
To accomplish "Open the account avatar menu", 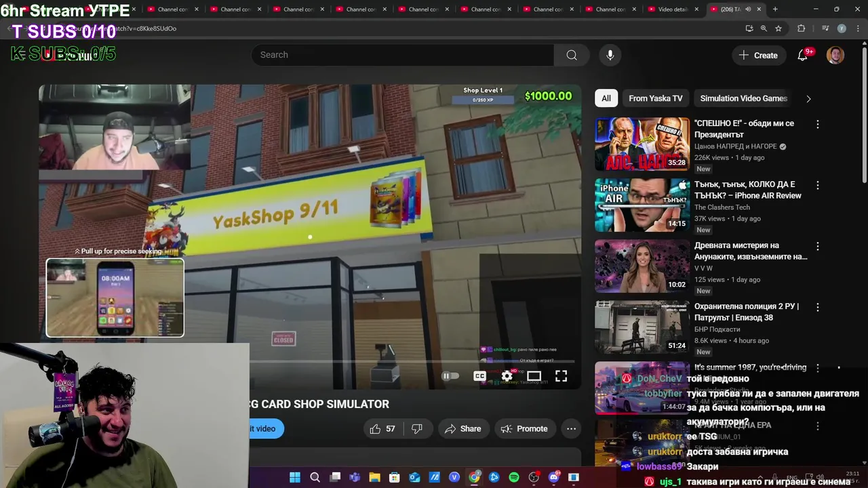I will [835, 55].
